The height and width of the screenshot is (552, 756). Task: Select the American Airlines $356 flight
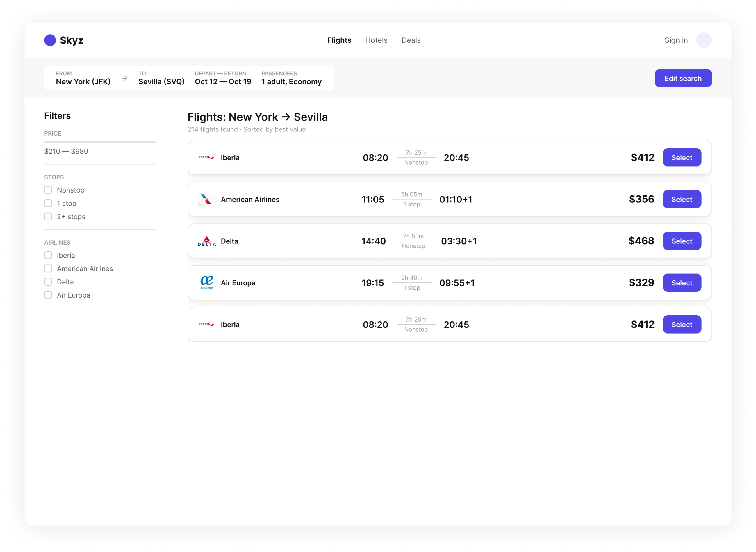pyautogui.click(x=682, y=199)
